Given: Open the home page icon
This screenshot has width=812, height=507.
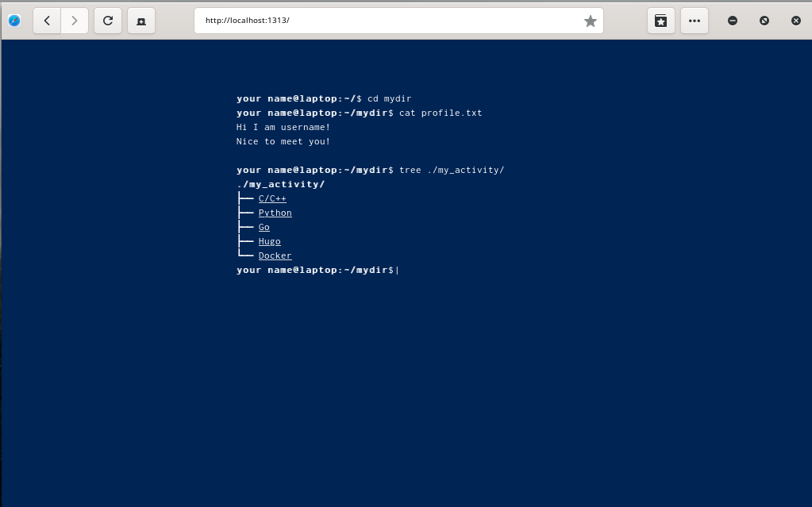Looking at the screenshot, I should pyautogui.click(x=140, y=21).
